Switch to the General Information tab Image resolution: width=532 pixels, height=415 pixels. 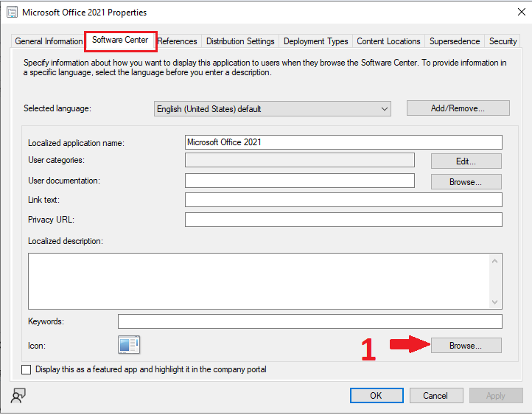click(49, 41)
